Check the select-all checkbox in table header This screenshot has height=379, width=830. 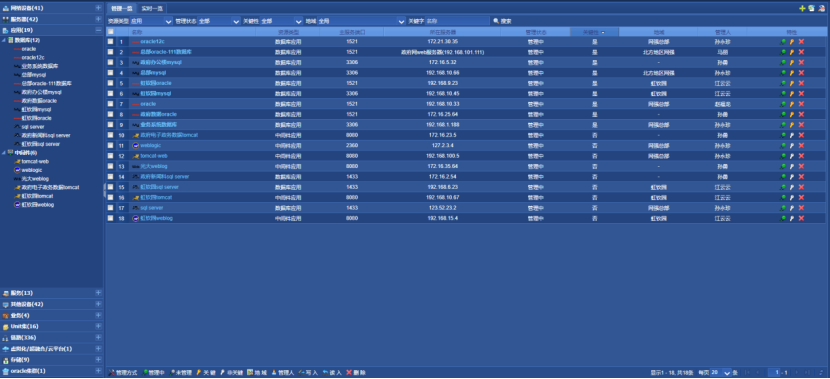point(111,32)
